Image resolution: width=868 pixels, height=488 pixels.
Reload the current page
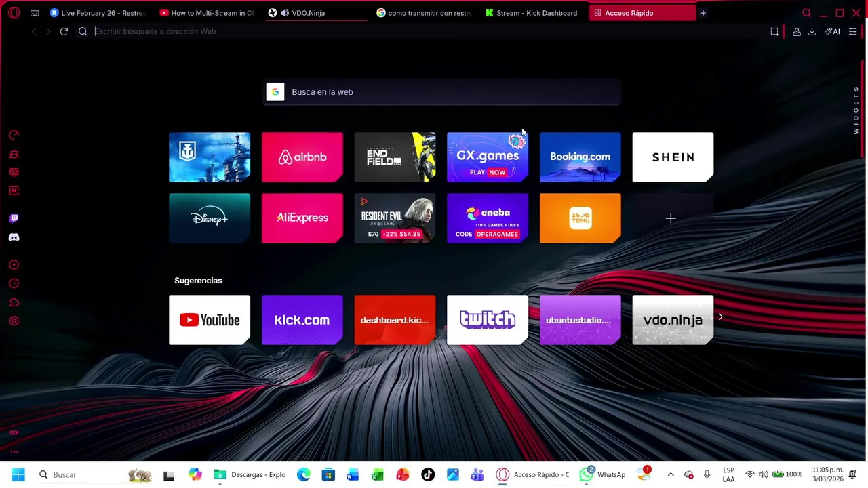pos(64,31)
